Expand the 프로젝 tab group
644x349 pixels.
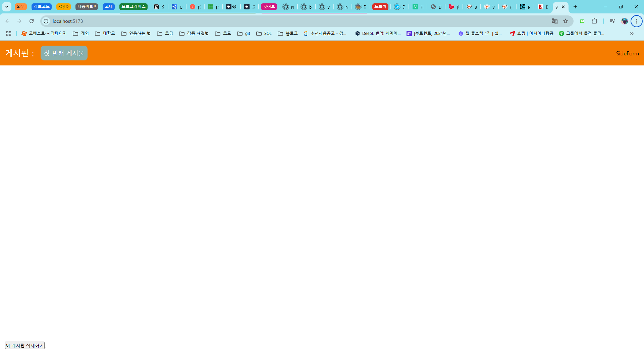380,7
